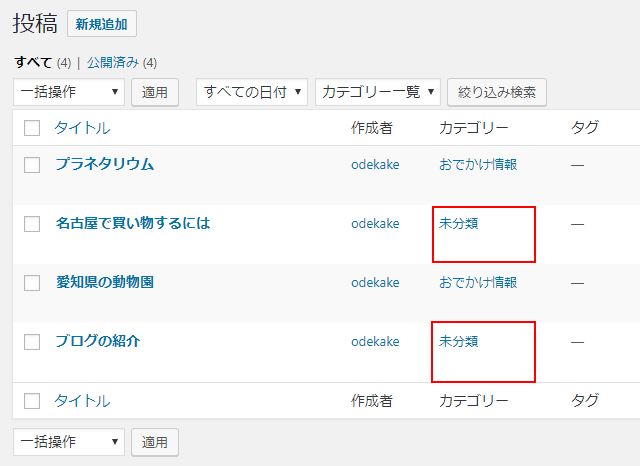The image size is (640, 466).
Task: Select checkbox beside 名古屋で買い物するには
Action: coord(32,224)
